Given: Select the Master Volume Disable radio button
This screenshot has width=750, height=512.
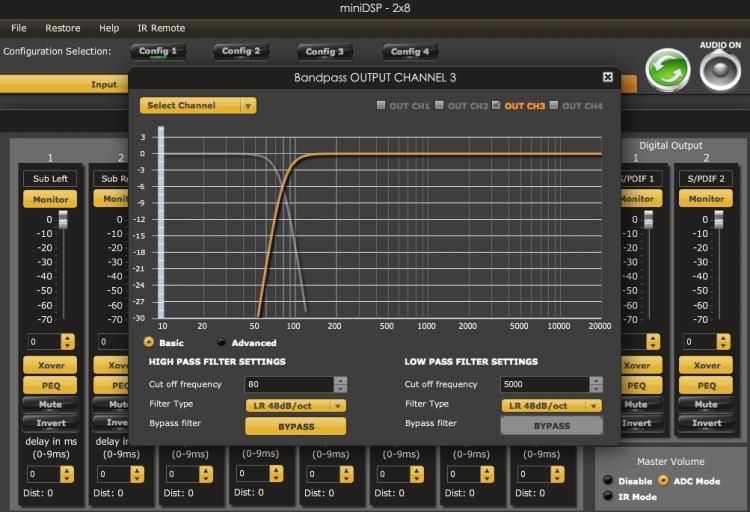Looking at the screenshot, I should pos(608,480).
